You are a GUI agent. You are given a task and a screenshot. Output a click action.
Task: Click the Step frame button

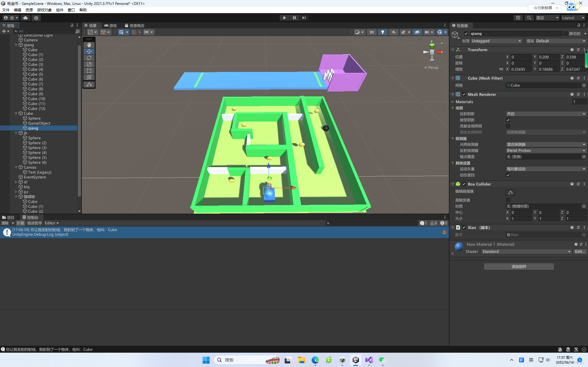click(304, 18)
